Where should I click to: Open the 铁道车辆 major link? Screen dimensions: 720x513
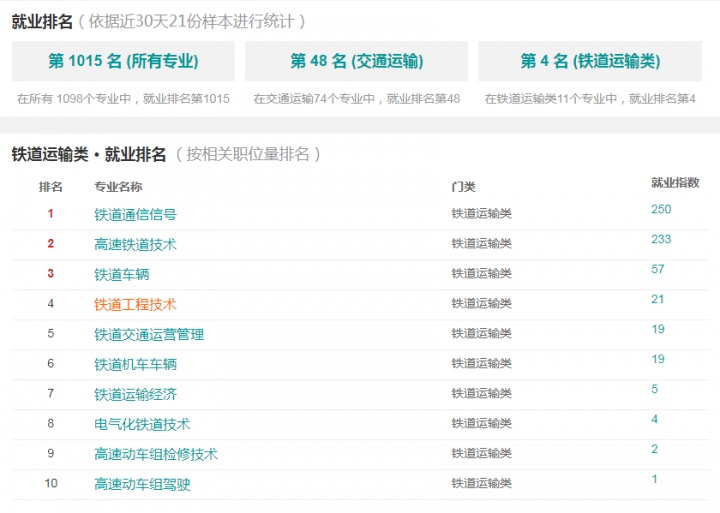(121, 274)
